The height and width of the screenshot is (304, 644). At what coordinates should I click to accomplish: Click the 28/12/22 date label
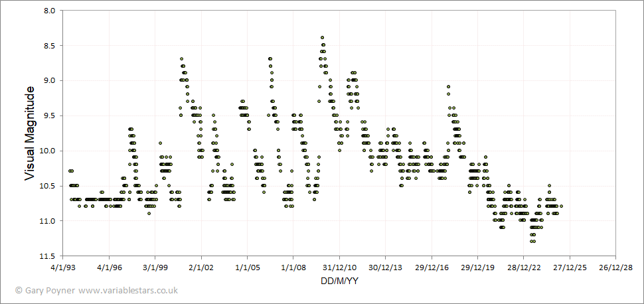coord(523,268)
